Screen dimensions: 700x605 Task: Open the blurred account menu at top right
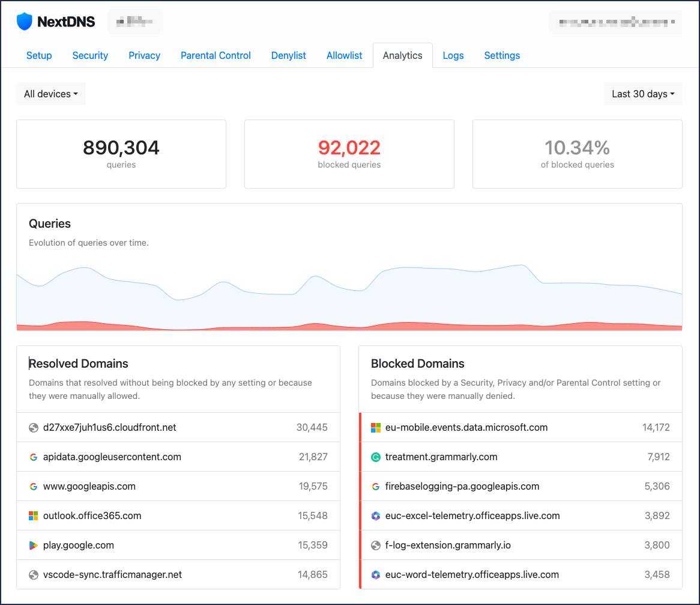(x=615, y=22)
